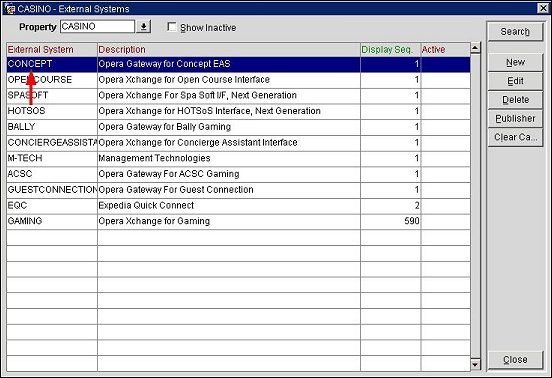Click 'Opera Gateway For ACSC Gaming' description

point(169,174)
